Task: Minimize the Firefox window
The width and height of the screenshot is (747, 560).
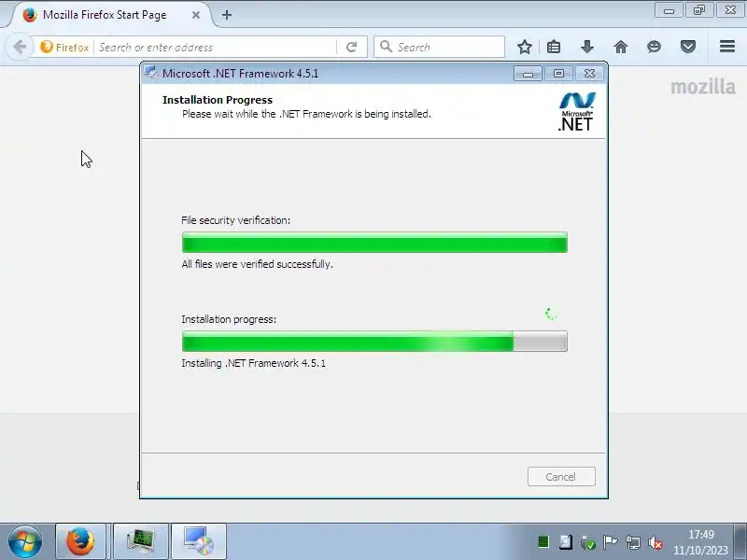Action: 669,10
